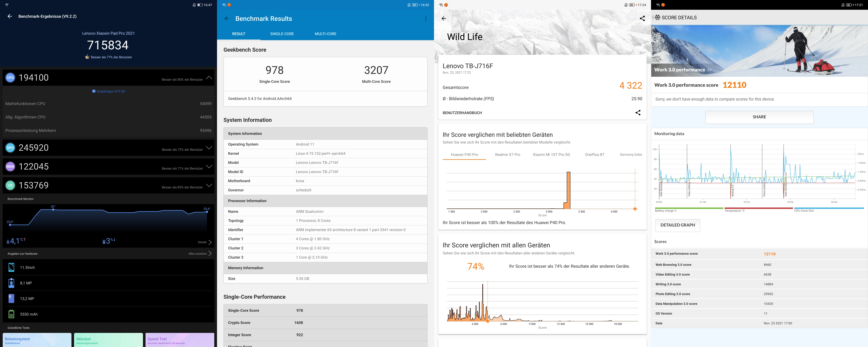Expand the MEM 122045 score section
Screen dimensions: 868x347
point(209,166)
